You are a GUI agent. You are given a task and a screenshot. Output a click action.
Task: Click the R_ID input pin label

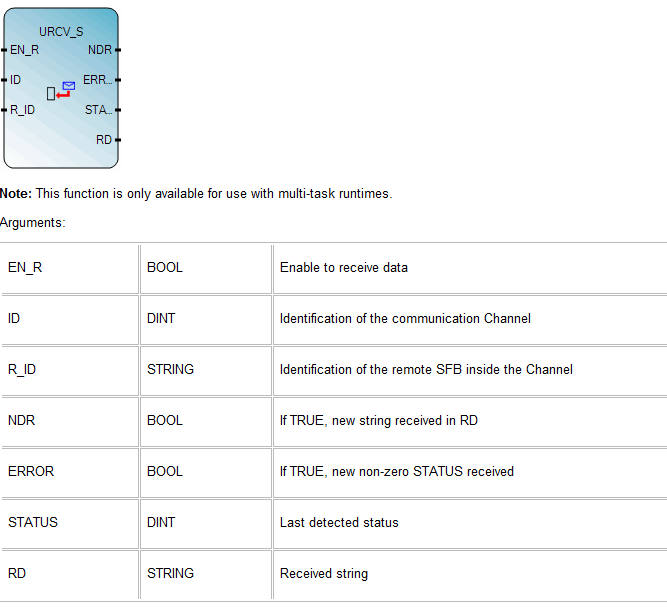coord(22,110)
